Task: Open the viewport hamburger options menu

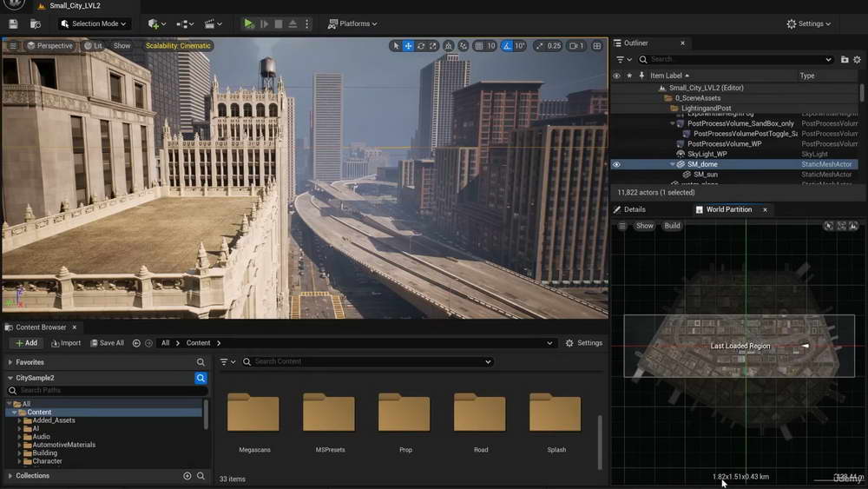Action: [13, 46]
